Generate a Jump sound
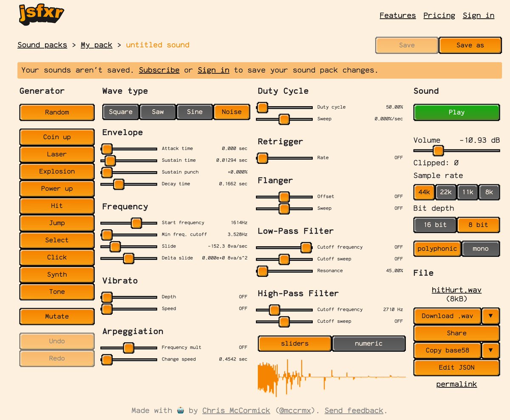 click(57, 223)
